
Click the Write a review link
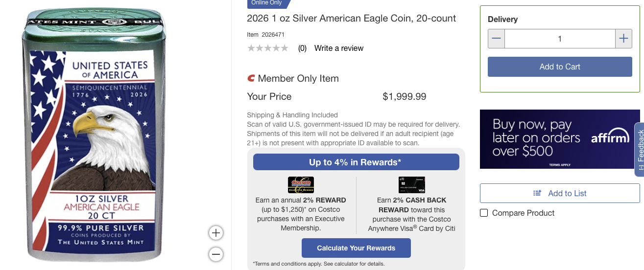click(339, 48)
